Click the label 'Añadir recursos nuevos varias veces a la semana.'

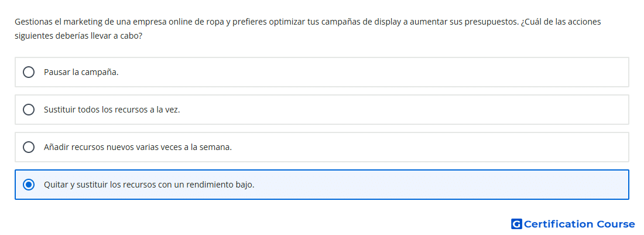138,147
